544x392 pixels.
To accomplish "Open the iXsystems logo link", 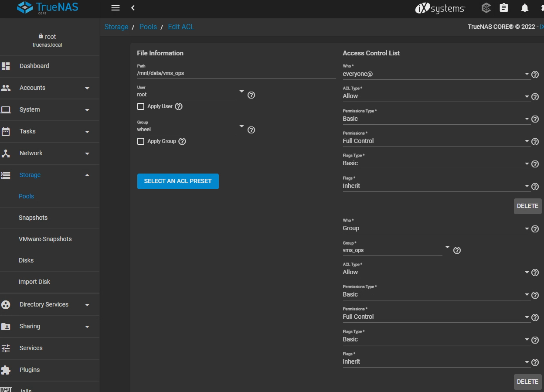I will [x=440, y=8].
